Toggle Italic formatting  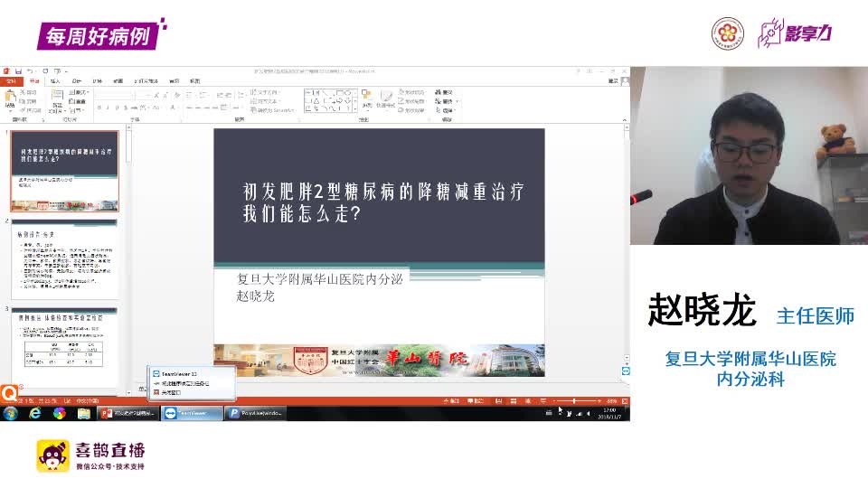(108, 108)
